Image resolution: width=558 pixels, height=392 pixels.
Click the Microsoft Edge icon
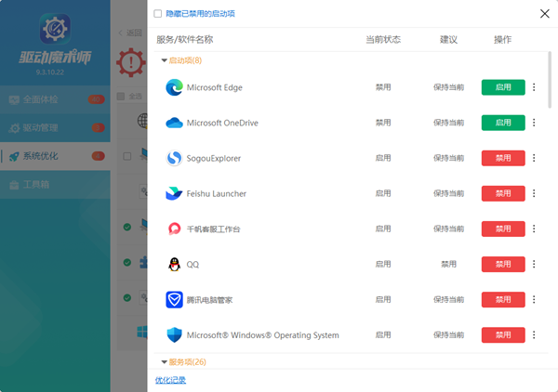[175, 87]
